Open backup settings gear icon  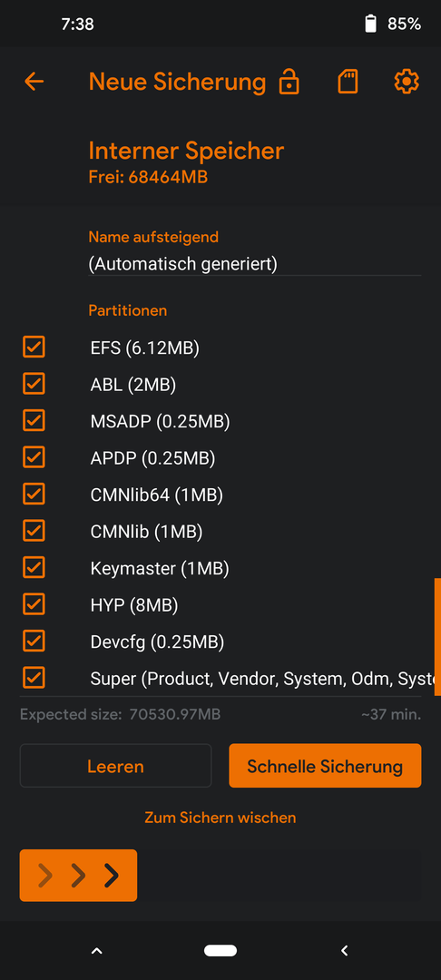tap(407, 82)
